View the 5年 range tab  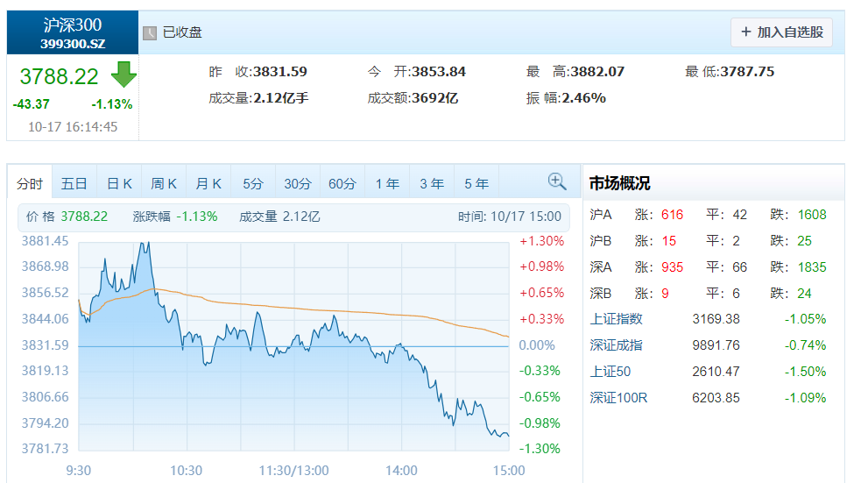(x=476, y=183)
